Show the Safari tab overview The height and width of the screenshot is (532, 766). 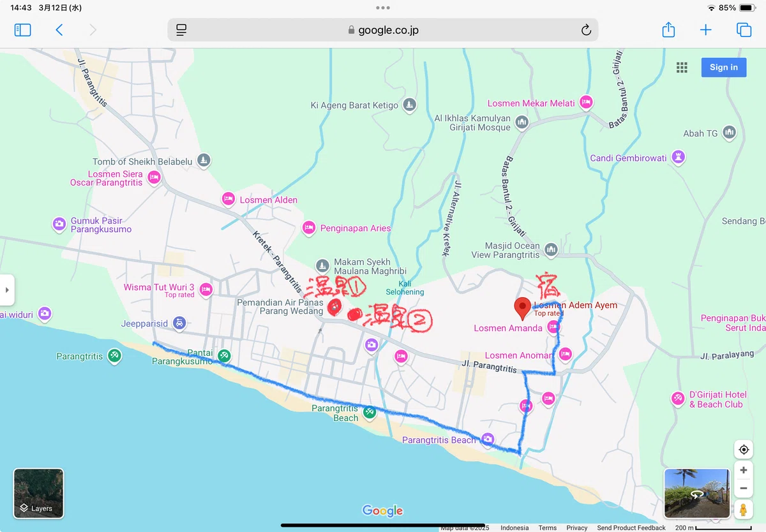(x=744, y=30)
